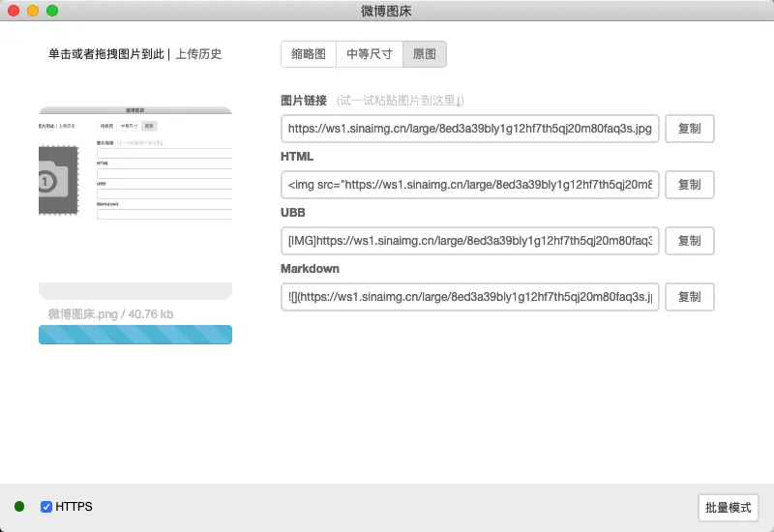Image resolution: width=774 pixels, height=532 pixels.
Task: Copy the HTML code snippet
Action: coord(689,185)
